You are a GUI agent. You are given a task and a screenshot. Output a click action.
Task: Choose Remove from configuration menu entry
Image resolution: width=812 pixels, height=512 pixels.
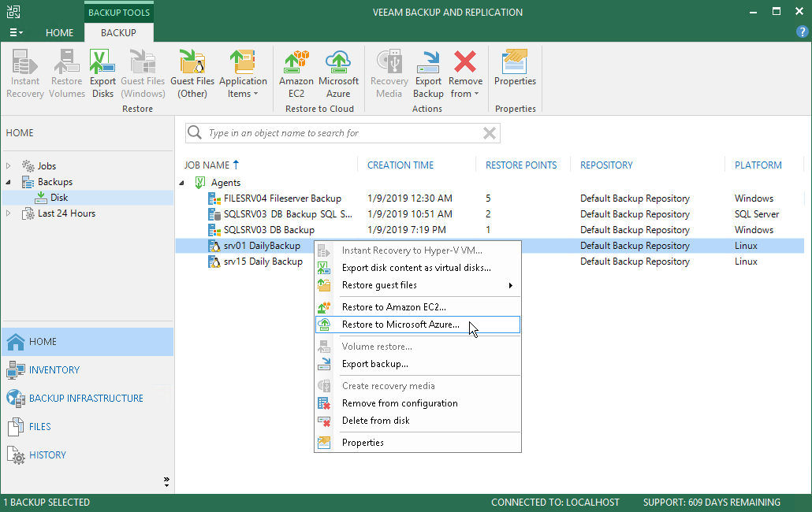pos(417,403)
